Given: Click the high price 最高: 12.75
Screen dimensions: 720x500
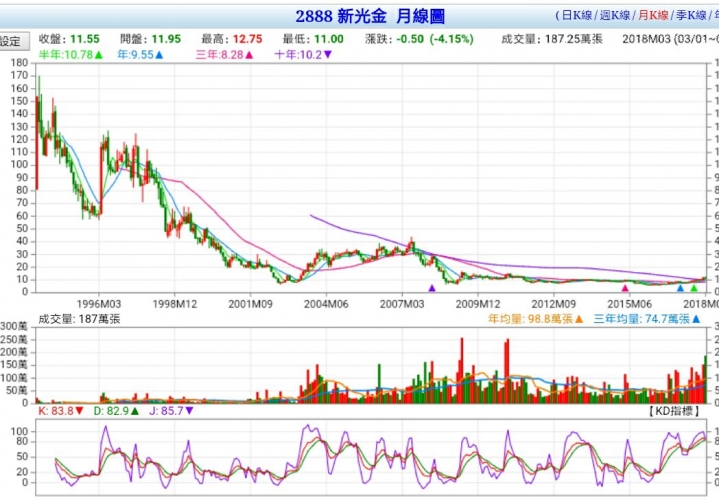Looking at the screenshot, I should pos(231,39).
